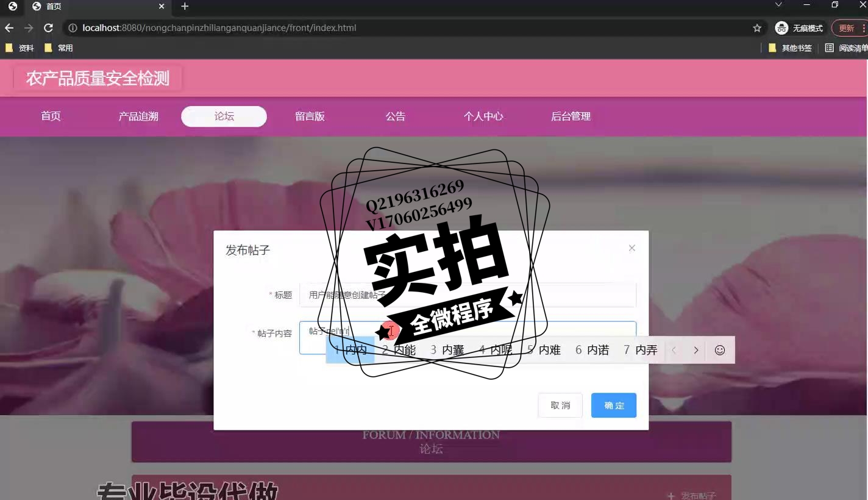Open 其他书签 bookmarks folder
This screenshot has height=500, width=868.
[790, 48]
